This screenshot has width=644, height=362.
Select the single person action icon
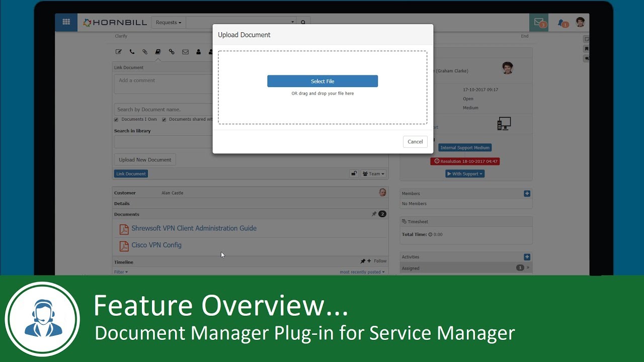(x=198, y=52)
